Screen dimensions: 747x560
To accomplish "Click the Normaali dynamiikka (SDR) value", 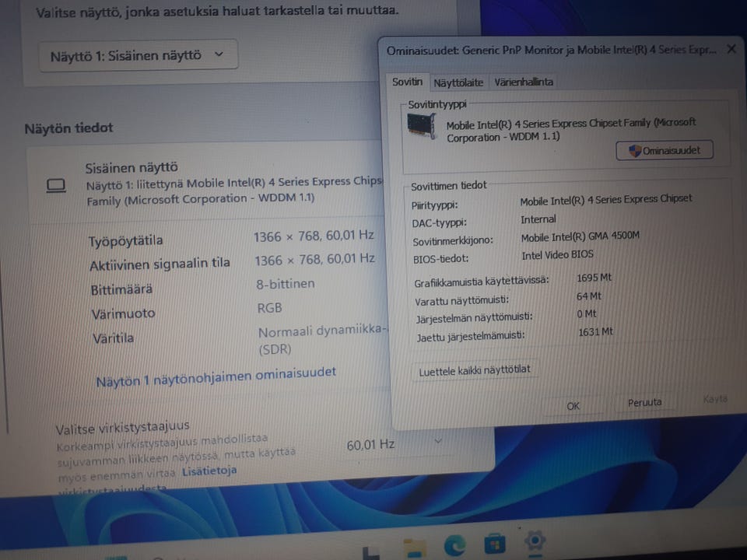I will pos(323,339).
